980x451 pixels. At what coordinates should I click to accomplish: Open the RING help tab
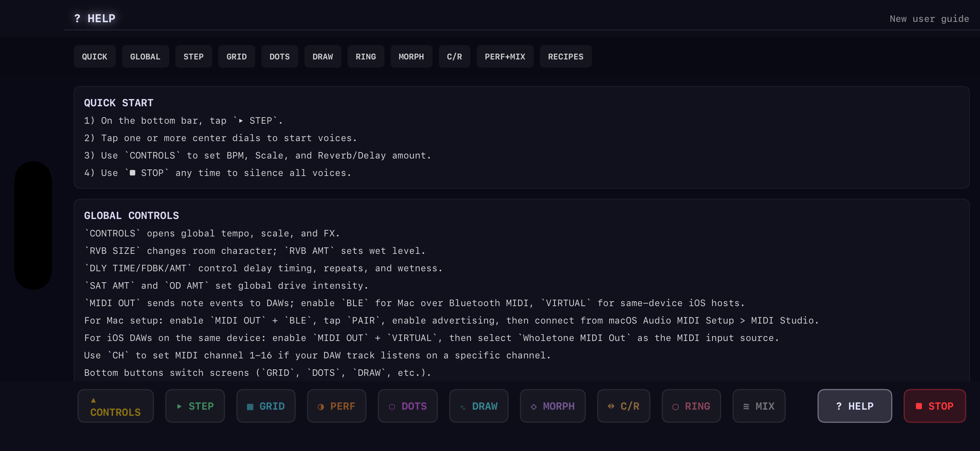pos(366,56)
